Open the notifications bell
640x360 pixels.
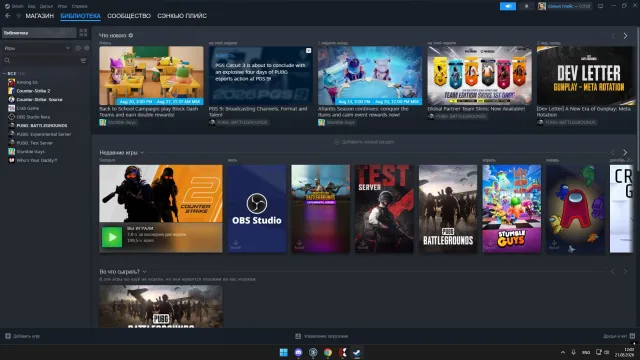click(x=526, y=6)
